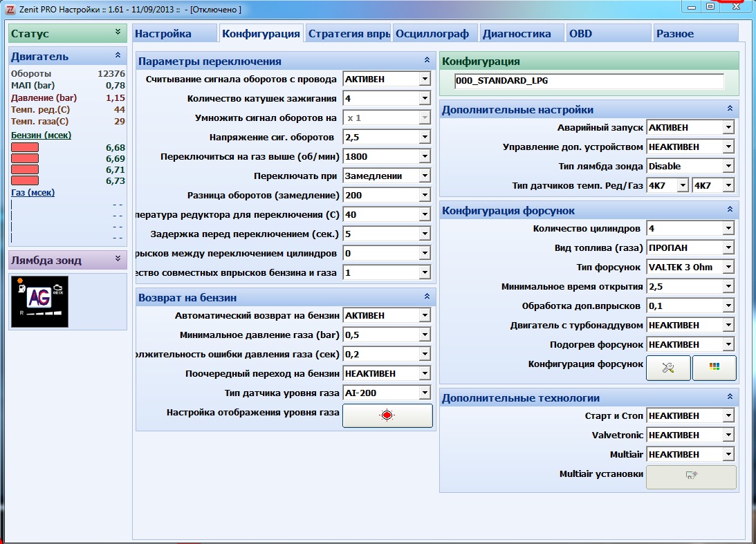Open Вид топлива ПРОПАН dropdown
The image size is (756, 544).
728,247
